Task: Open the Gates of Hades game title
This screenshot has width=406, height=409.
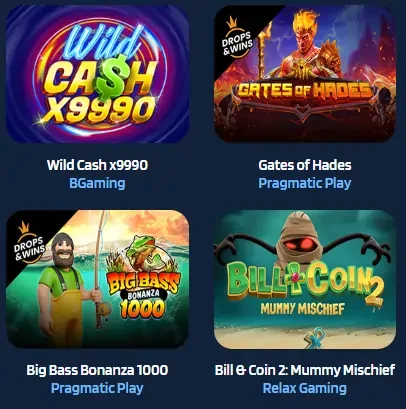Action: point(305,165)
